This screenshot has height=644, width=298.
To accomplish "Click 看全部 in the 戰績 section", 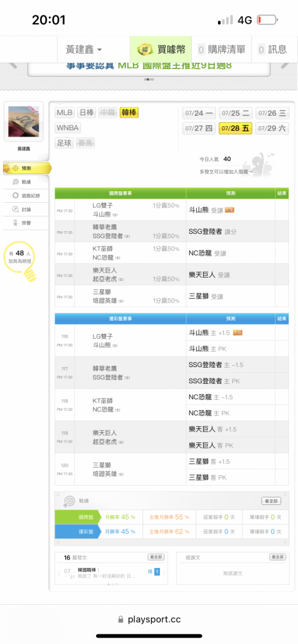I will click(272, 501).
